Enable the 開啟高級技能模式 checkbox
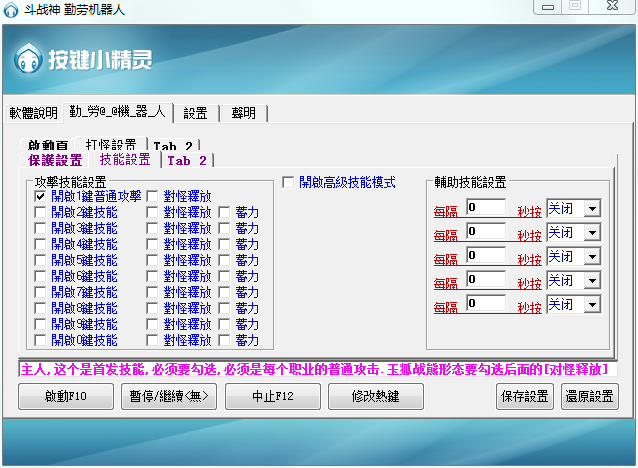The height and width of the screenshot is (468, 638). point(288,183)
